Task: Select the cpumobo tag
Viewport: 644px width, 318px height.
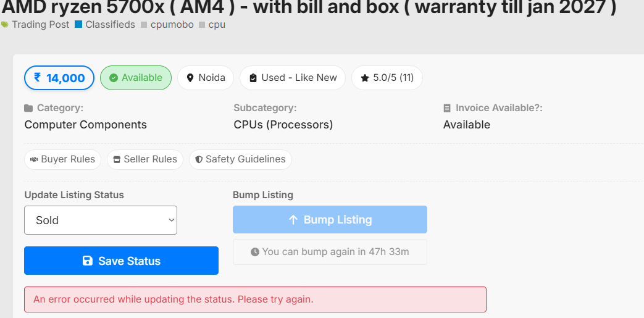Action: (x=172, y=25)
